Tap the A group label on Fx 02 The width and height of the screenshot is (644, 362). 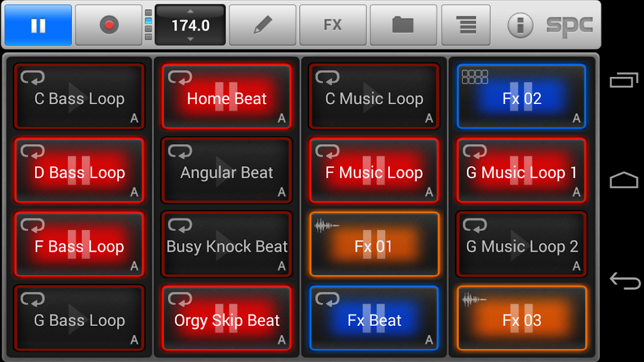576,119
